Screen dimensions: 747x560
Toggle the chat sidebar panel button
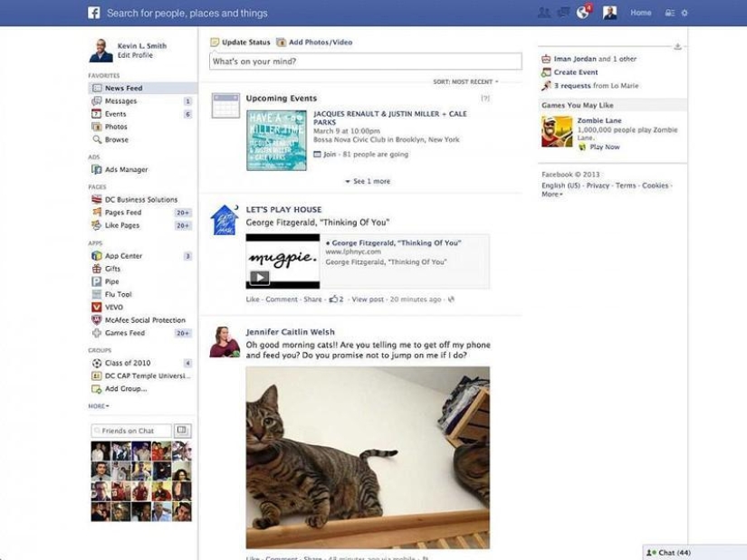182,431
